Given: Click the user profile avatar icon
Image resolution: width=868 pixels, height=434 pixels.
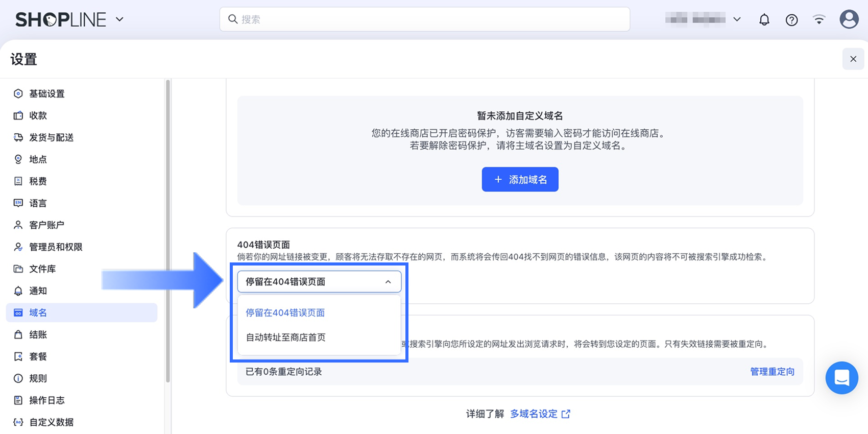Looking at the screenshot, I should (849, 19).
